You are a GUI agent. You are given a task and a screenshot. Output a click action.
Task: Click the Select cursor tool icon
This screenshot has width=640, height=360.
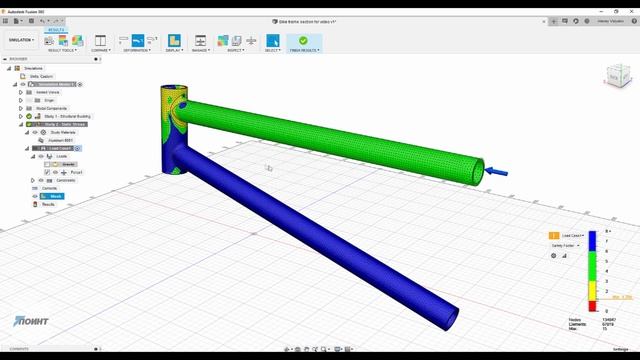pos(273,40)
